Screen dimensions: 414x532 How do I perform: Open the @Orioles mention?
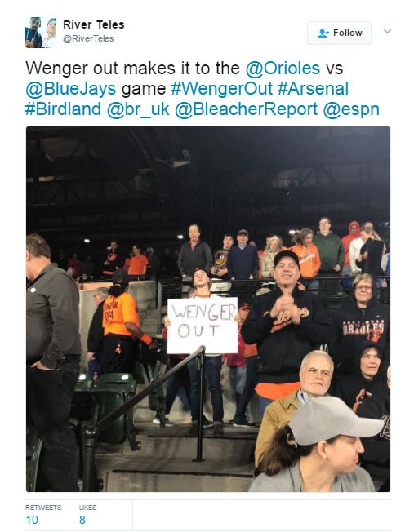(283, 68)
